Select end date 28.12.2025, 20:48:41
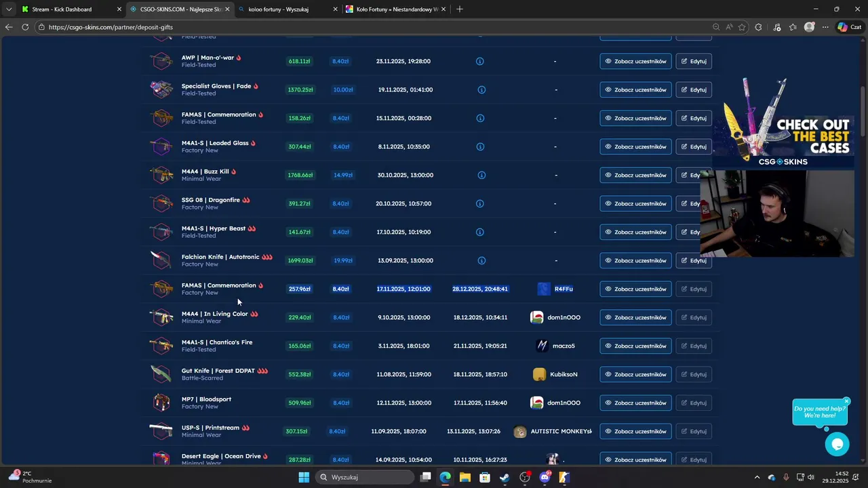 [480, 289]
